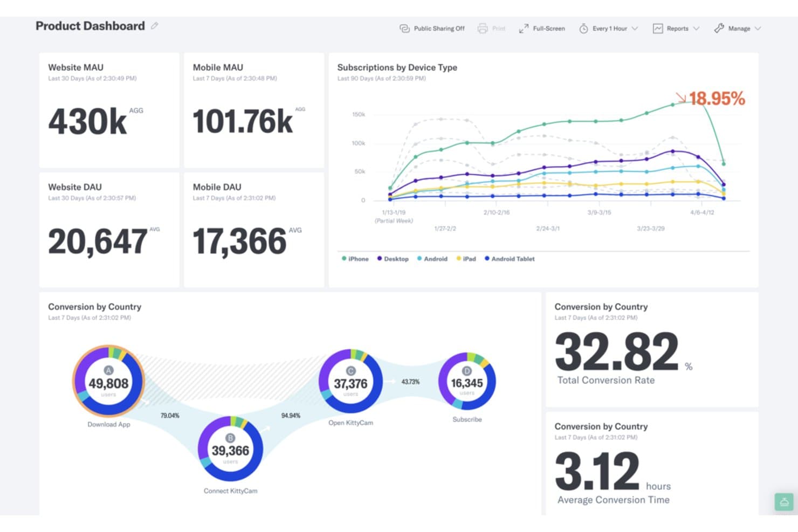The height and width of the screenshot is (532, 798).
Task: Click the 430k Website MAU value
Action: coord(88,121)
